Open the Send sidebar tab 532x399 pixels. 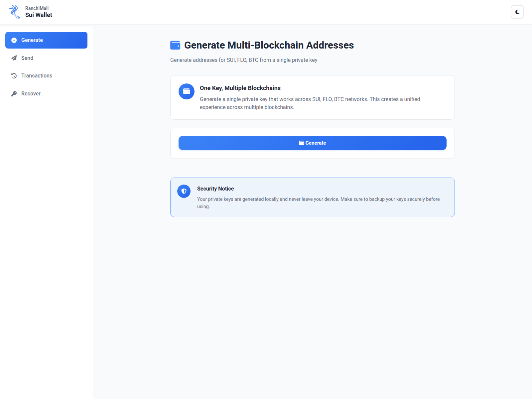[46, 58]
